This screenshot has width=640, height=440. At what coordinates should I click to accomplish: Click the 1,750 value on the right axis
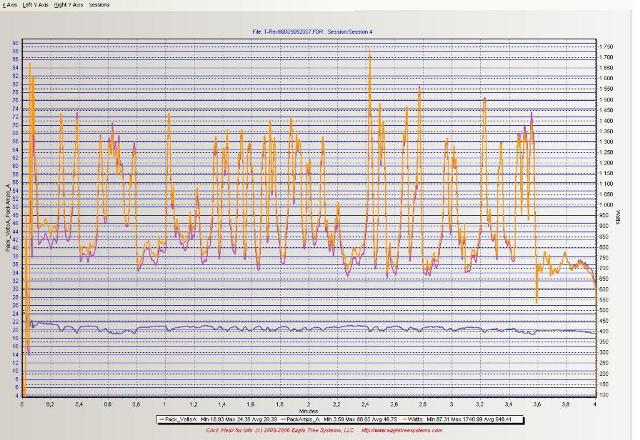(x=608, y=47)
